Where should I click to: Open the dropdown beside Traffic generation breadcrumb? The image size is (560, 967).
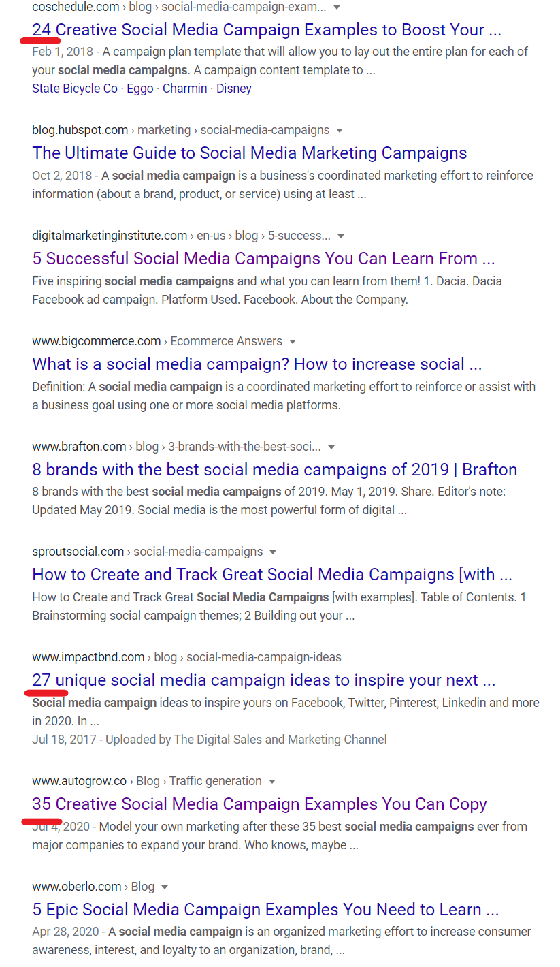tap(272, 781)
